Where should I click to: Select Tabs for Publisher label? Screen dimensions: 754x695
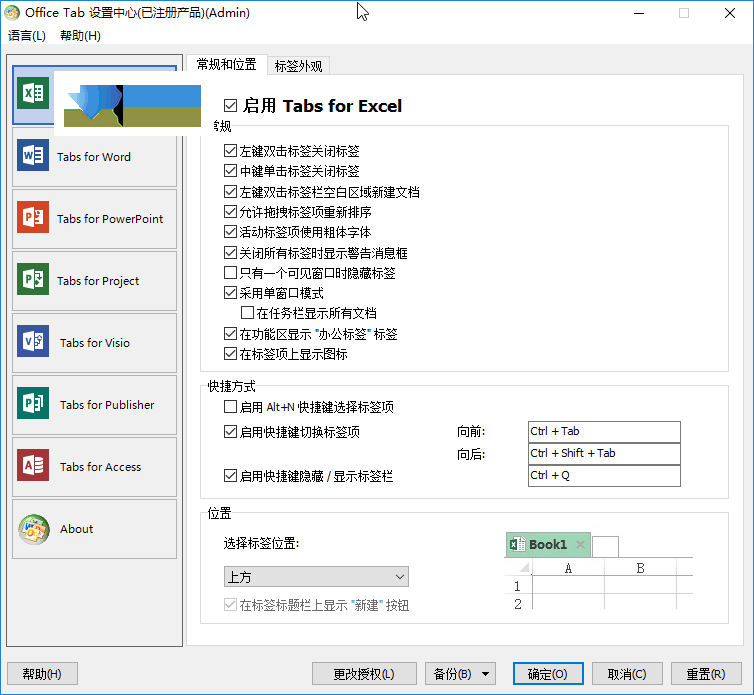point(107,405)
